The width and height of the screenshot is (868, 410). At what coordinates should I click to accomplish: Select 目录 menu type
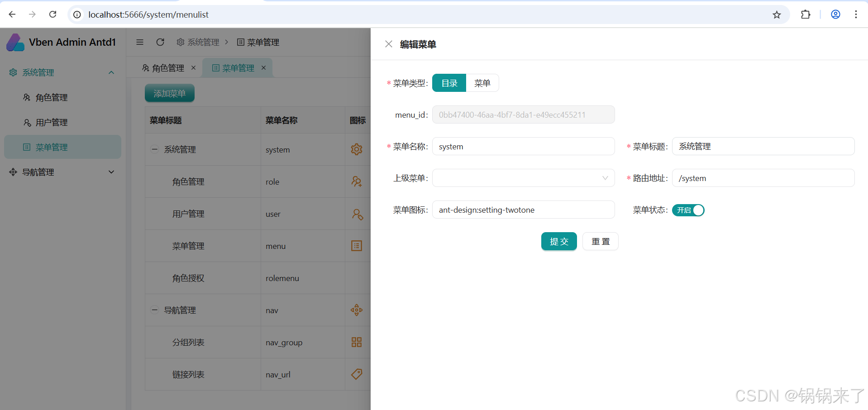point(449,83)
